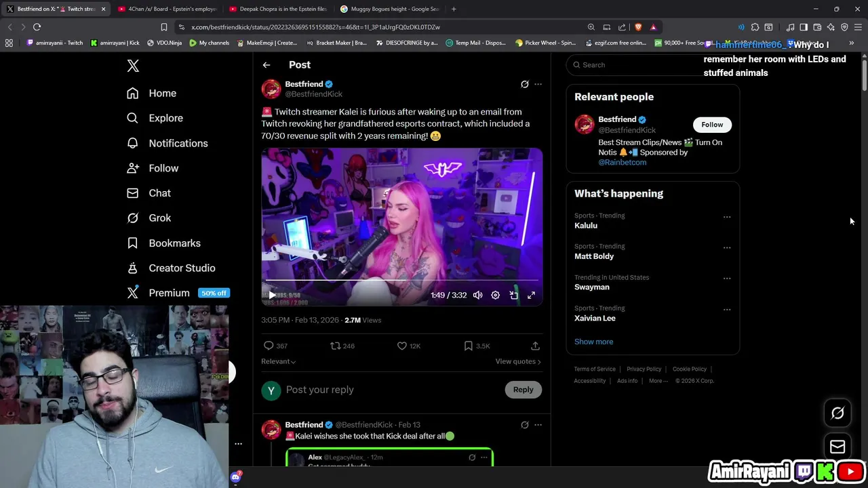This screenshot has width=868, height=488.
Task: Open Terms of Service link
Action: coord(595,369)
